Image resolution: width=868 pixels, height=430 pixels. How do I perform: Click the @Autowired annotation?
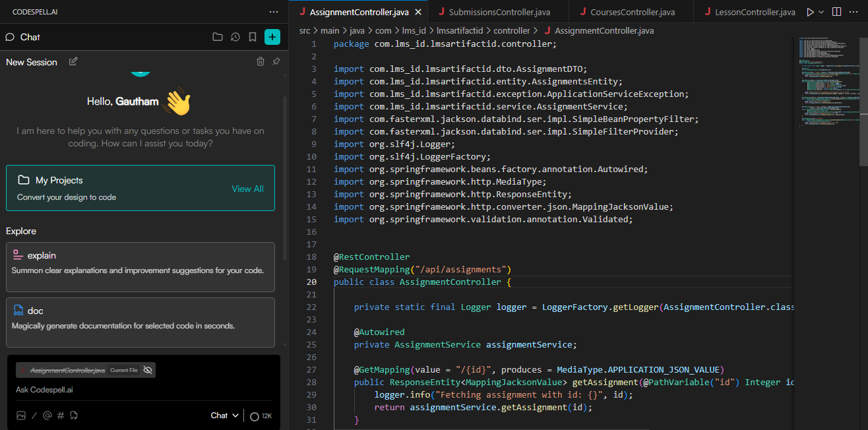point(379,332)
